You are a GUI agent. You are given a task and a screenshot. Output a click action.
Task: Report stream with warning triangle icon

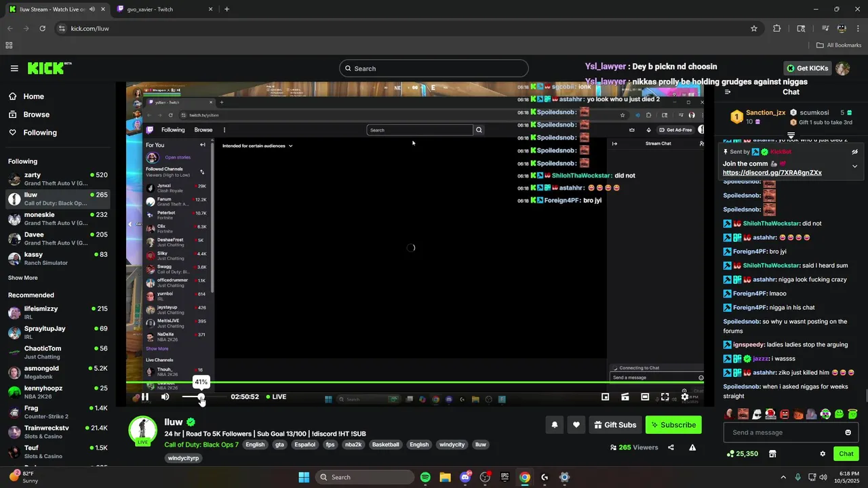[x=692, y=447]
